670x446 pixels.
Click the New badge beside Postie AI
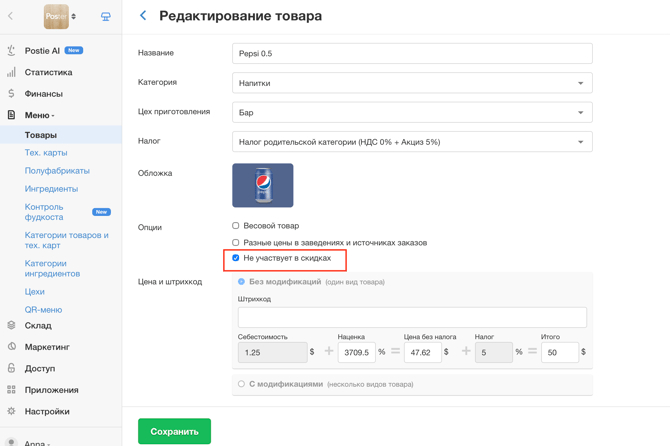pyautogui.click(x=74, y=50)
